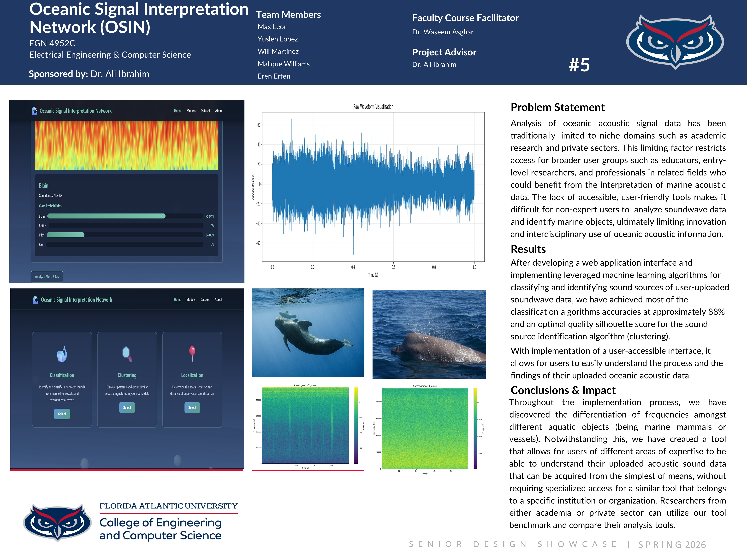Click the OSIN logo icon in lower screenshot
747x560 pixels.
point(36,300)
